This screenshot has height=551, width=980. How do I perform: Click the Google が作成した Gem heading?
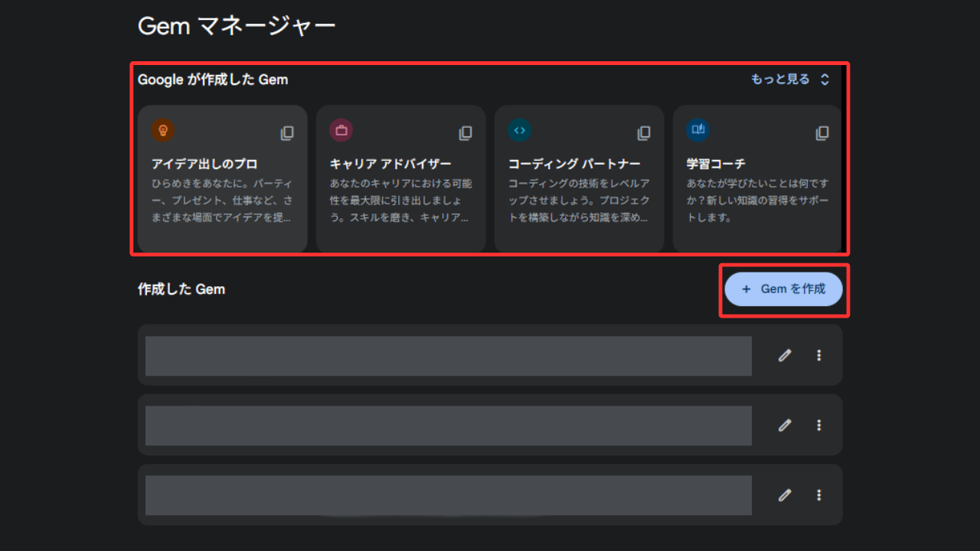213,79
